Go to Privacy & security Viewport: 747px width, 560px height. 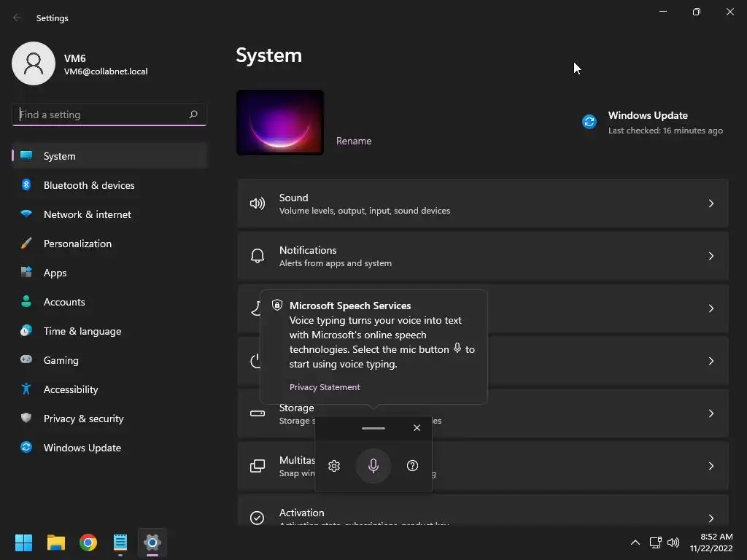(x=109, y=419)
